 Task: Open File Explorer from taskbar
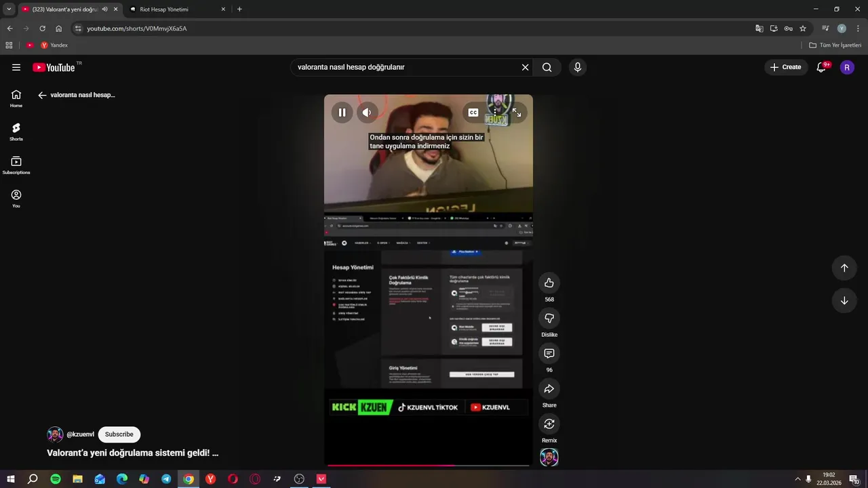[77, 479]
